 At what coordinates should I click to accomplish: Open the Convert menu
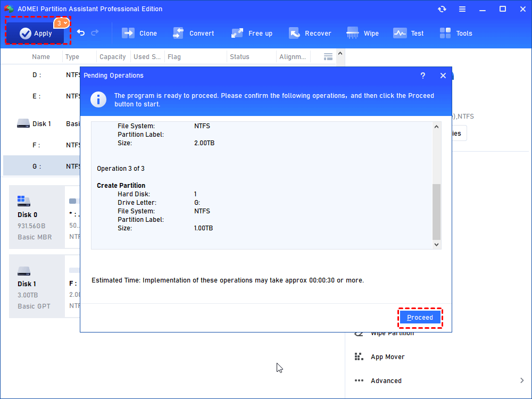(194, 33)
